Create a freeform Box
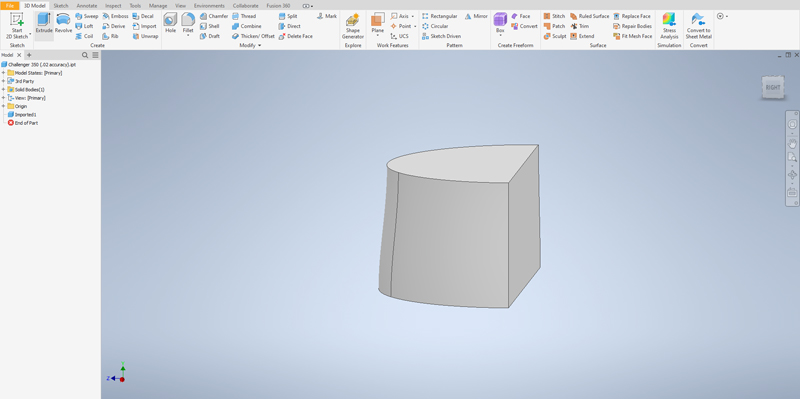The width and height of the screenshot is (800, 399). 500,23
